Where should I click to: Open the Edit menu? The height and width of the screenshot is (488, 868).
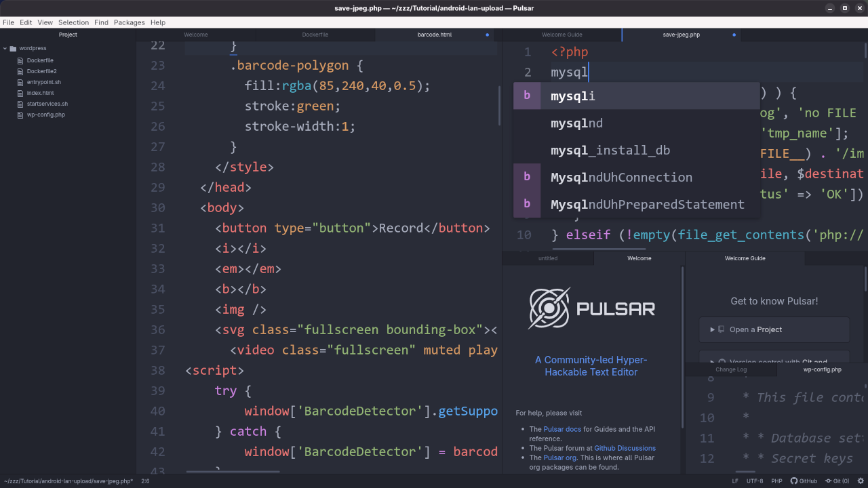26,22
